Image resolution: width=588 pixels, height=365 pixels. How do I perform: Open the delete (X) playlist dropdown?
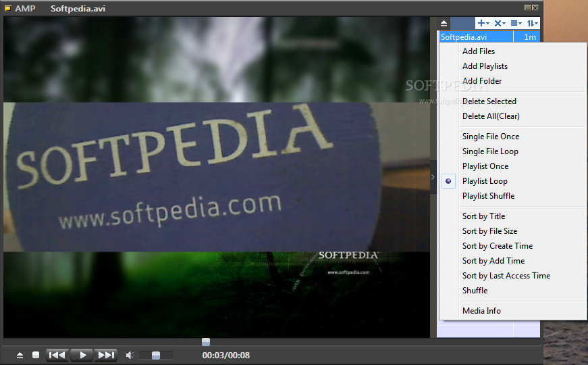pos(500,23)
